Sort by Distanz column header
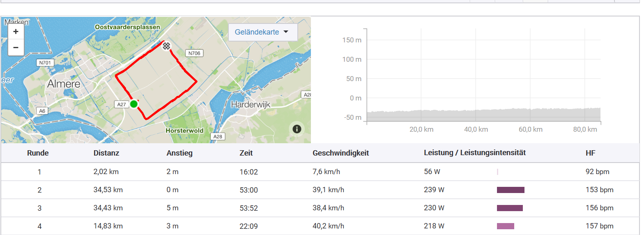Screen dimensions: 644x235 pyautogui.click(x=106, y=153)
